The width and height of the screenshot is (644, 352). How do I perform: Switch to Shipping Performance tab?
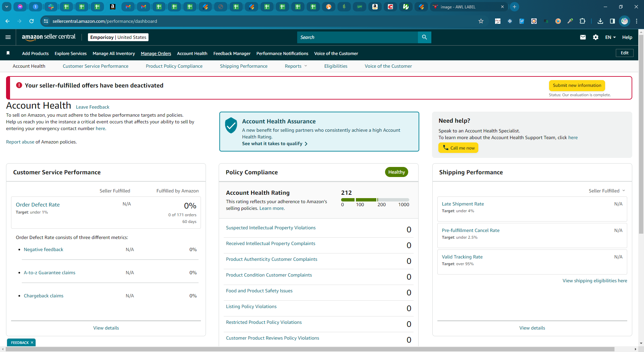coord(244,66)
